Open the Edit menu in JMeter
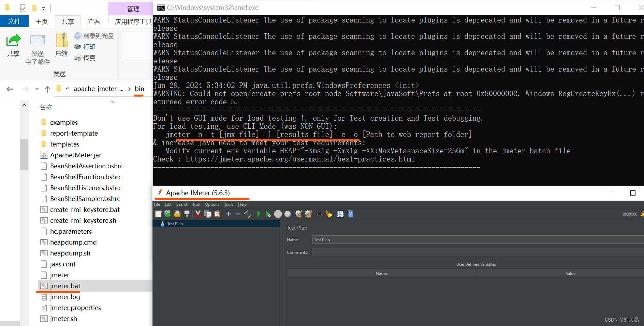Screen dimensions: 644x326 168,204
